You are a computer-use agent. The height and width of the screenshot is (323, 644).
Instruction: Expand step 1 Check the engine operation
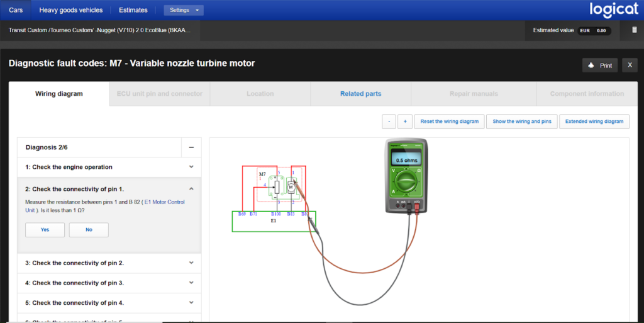109,167
